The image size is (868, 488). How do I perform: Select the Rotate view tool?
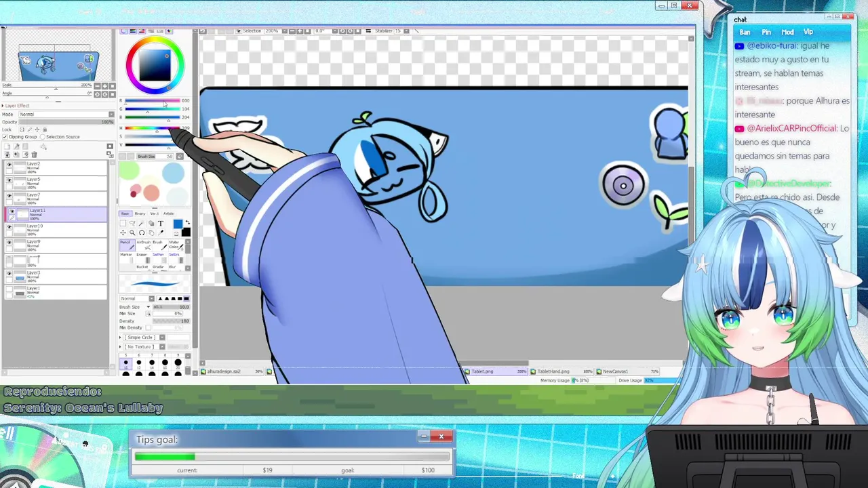coord(142,232)
